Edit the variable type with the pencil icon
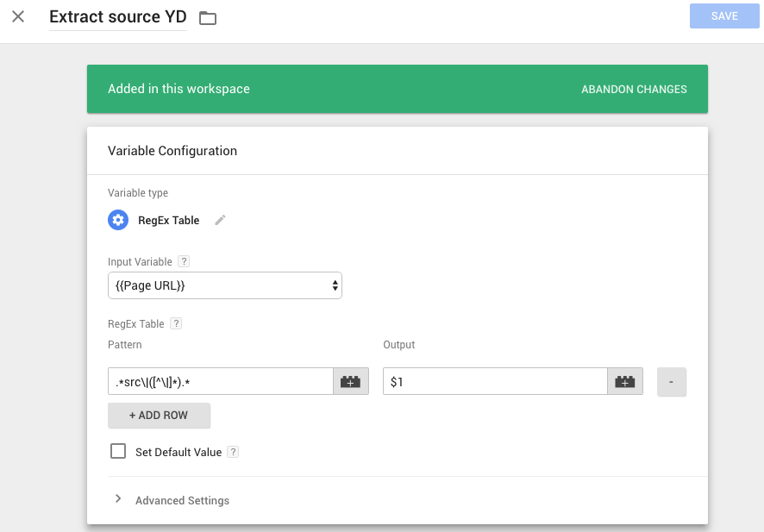 pyautogui.click(x=220, y=220)
